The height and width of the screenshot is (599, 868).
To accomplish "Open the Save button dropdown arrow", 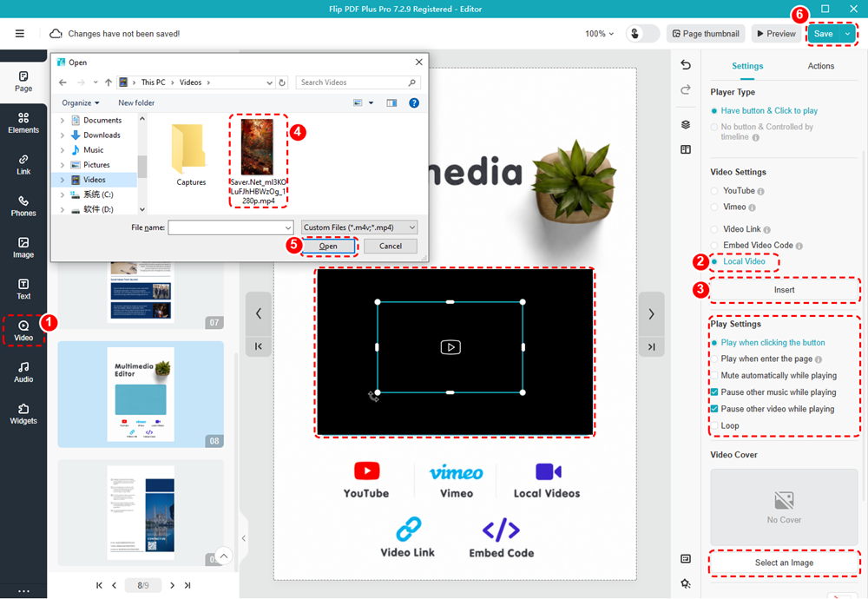I will point(847,34).
